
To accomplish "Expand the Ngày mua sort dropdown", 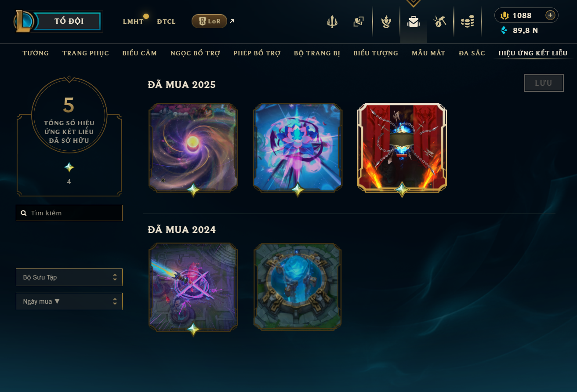I will [x=69, y=301].
